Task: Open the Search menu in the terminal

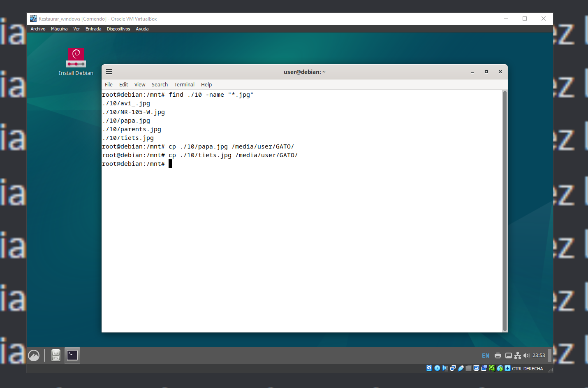Action: pos(160,84)
